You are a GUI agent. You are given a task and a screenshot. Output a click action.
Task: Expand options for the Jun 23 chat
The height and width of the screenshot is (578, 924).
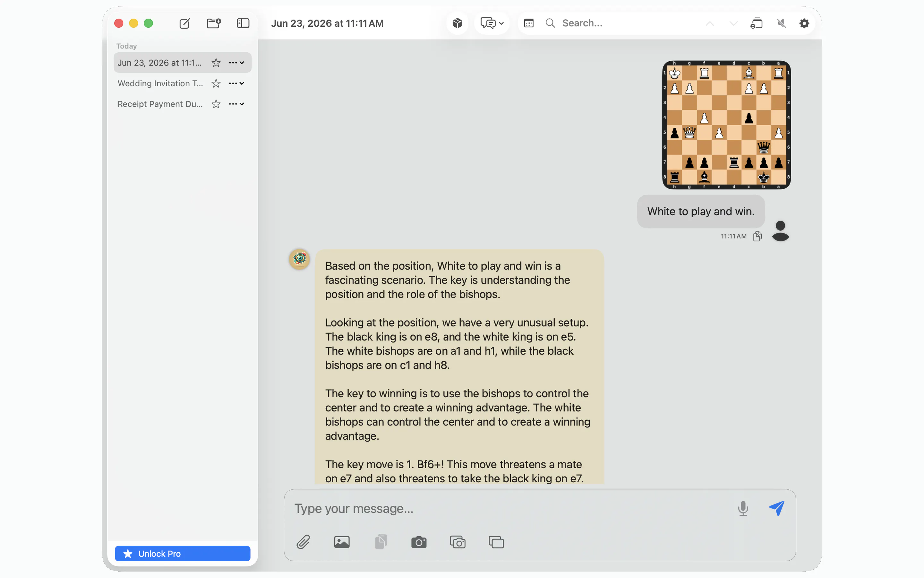point(236,63)
